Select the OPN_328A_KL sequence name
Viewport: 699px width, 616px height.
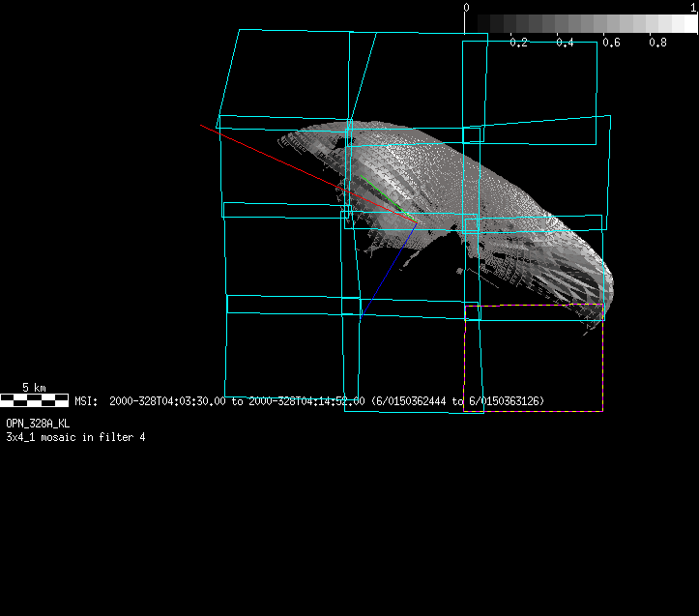coord(38,424)
